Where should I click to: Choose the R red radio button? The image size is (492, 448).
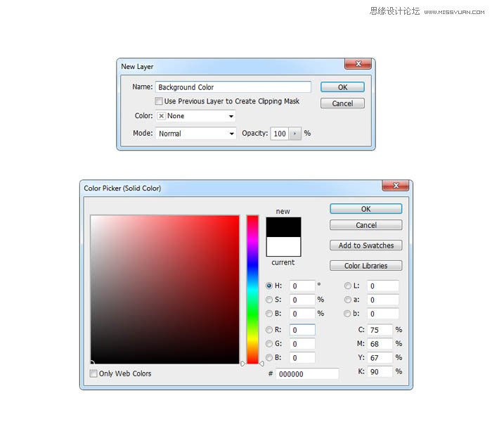pos(269,330)
